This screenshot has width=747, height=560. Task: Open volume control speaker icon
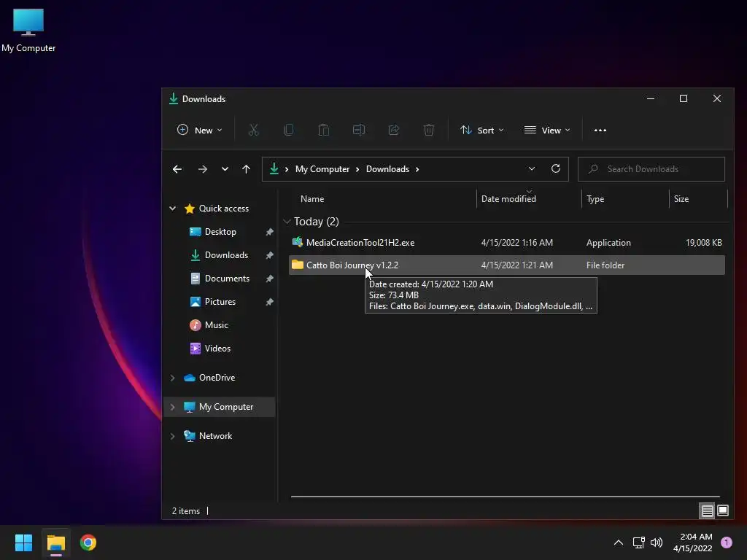(x=657, y=542)
